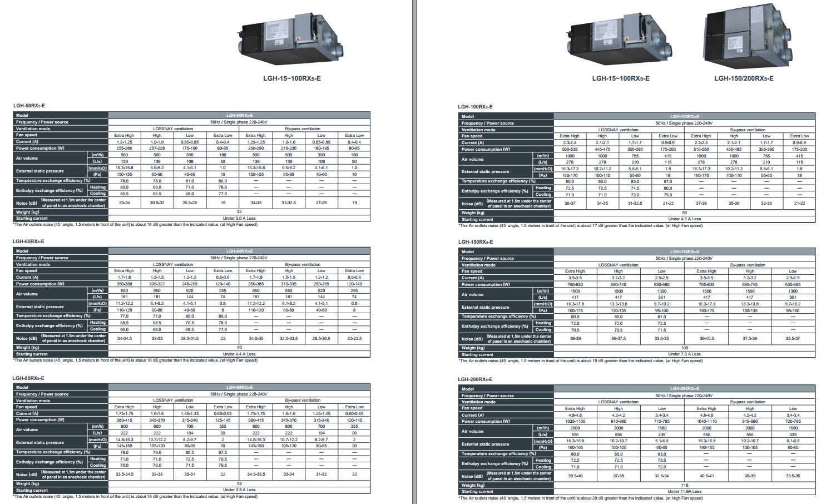Select "Under 4.4 A Less" starting current
Image resolution: width=831 pixels, height=504 pixels.
(239, 354)
